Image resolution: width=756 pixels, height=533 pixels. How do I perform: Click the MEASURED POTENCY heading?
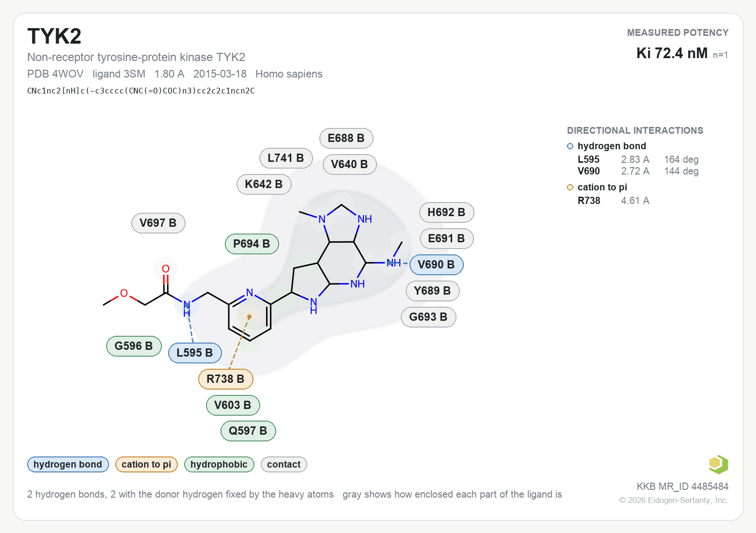[x=677, y=32]
